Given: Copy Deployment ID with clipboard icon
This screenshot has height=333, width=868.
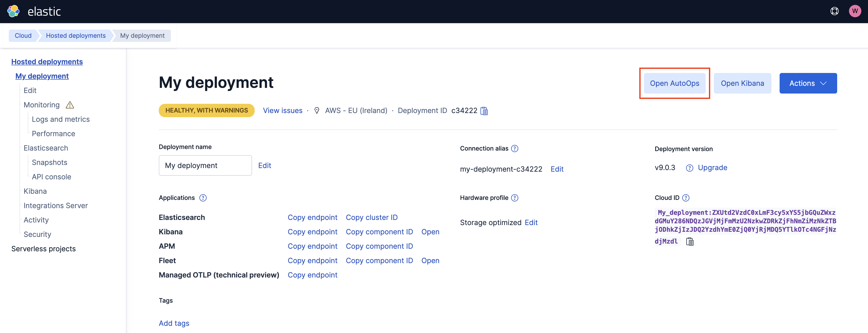Looking at the screenshot, I should pos(484,111).
